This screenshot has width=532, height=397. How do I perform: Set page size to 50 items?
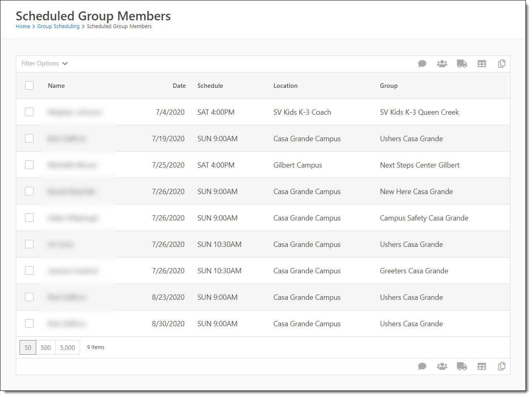pos(28,347)
